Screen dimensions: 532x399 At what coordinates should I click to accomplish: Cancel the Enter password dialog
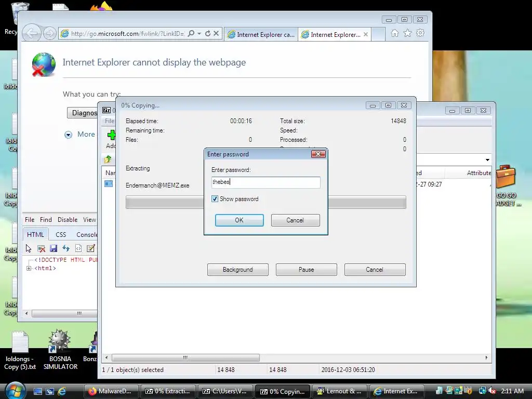click(x=295, y=220)
